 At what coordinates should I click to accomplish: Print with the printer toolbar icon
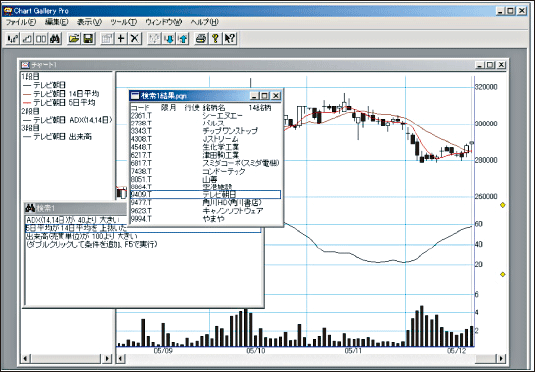click(201, 39)
